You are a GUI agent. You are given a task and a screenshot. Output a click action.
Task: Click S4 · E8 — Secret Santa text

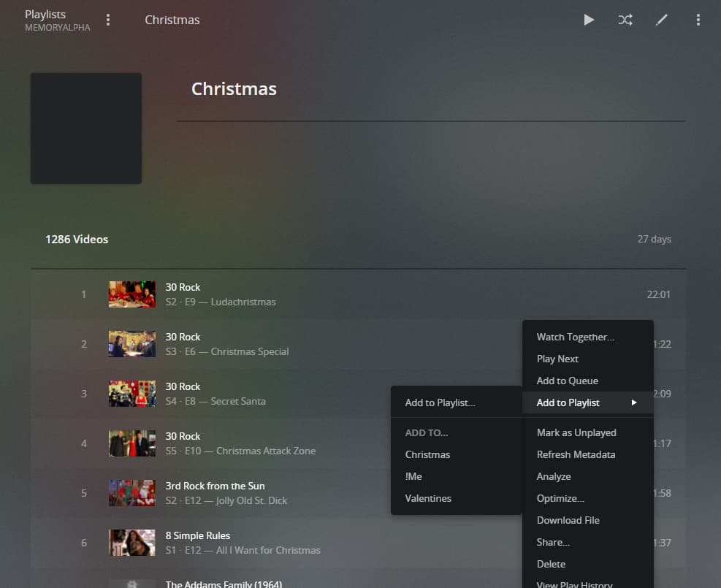[215, 401]
